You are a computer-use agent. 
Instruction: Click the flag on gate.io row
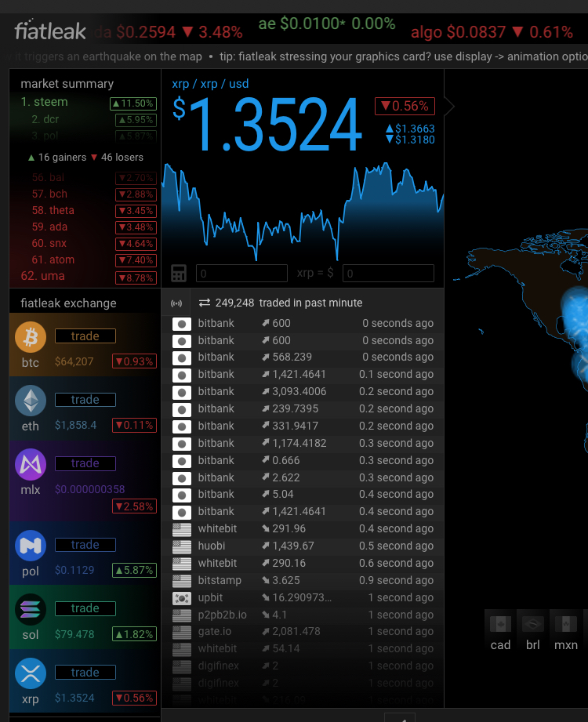click(x=181, y=632)
